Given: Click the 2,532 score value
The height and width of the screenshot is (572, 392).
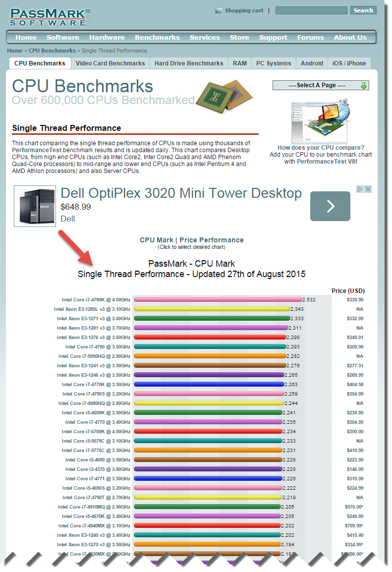Looking at the screenshot, I should click(309, 300).
